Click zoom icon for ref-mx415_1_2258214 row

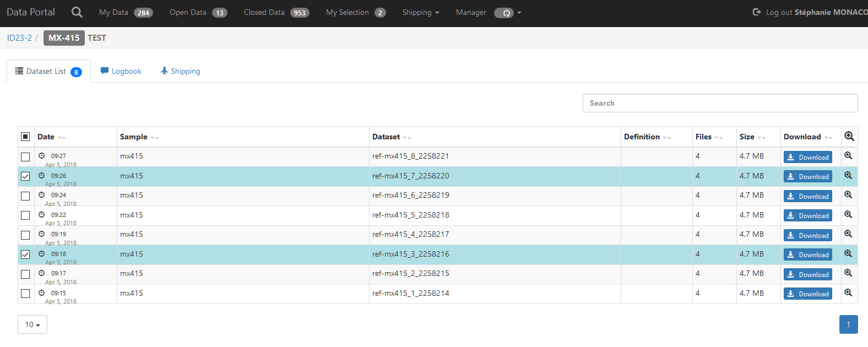(849, 293)
